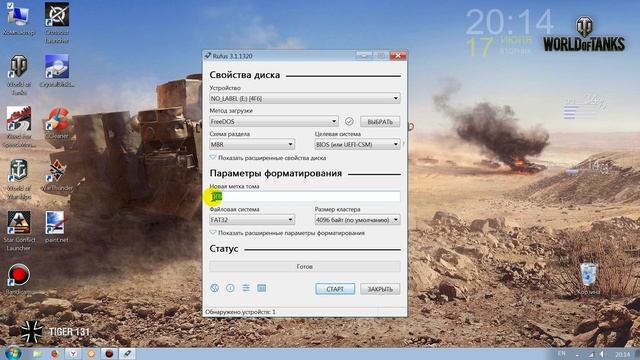Open the Bandicam red record taskbar icon
Image resolution: width=640 pixels, height=360 pixels.
[x=109, y=354]
